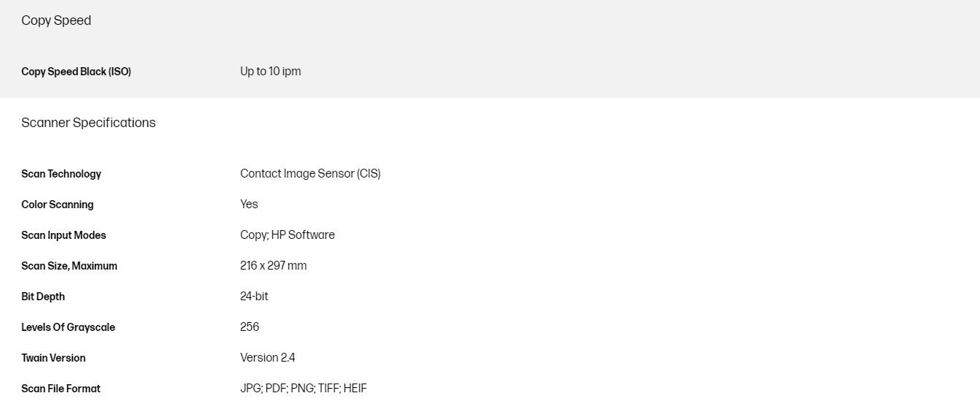The image size is (980, 412).
Task: Click the Color Scanning label
Action: click(57, 205)
